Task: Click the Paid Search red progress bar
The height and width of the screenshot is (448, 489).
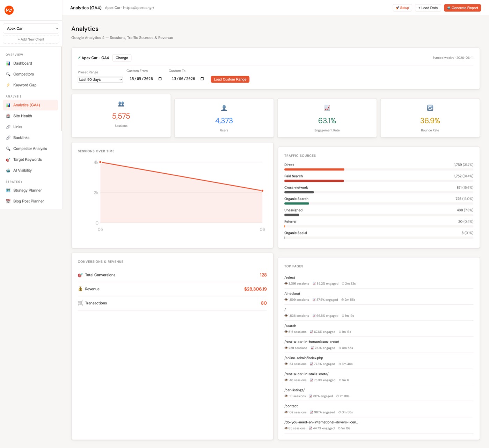Action: pyautogui.click(x=314, y=181)
